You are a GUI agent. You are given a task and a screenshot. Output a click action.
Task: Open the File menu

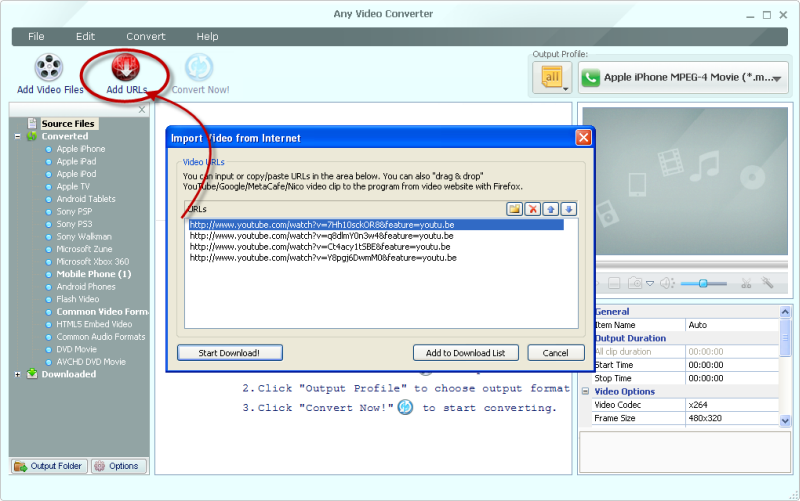[36, 36]
